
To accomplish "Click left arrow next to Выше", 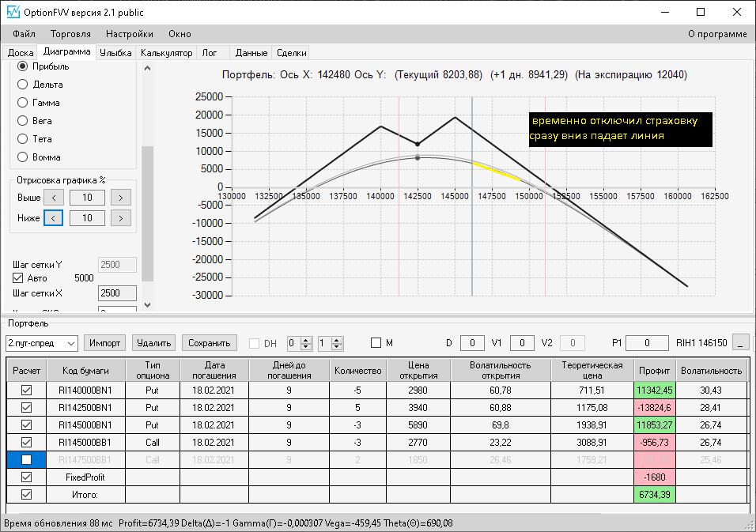I will (54, 198).
